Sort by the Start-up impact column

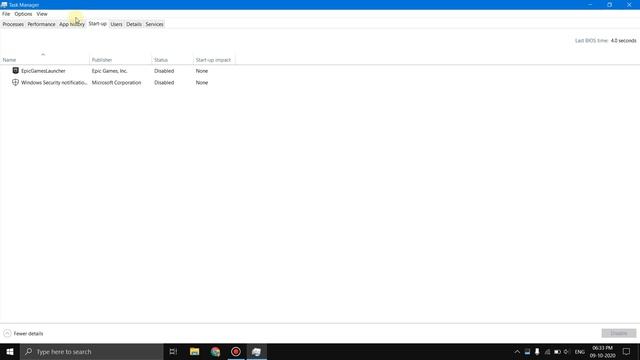click(214, 60)
